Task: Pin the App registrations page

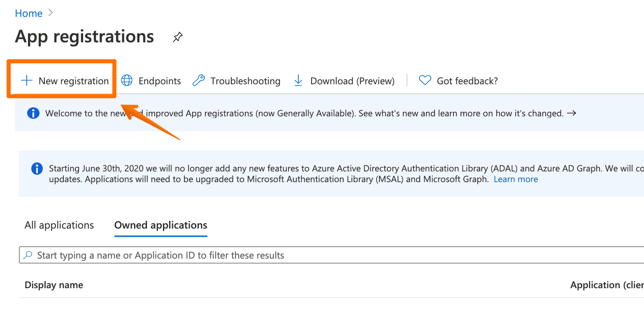Action: [177, 37]
